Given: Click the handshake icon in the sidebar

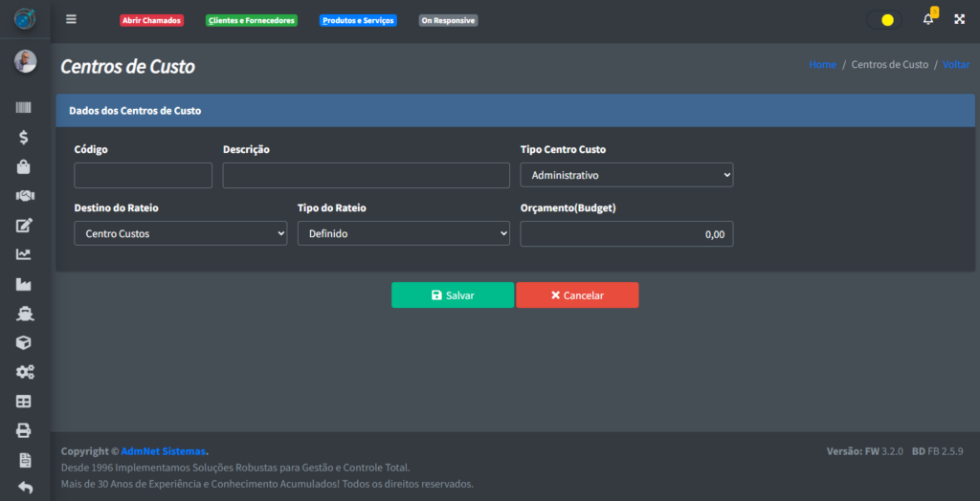Looking at the screenshot, I should 24,196.
